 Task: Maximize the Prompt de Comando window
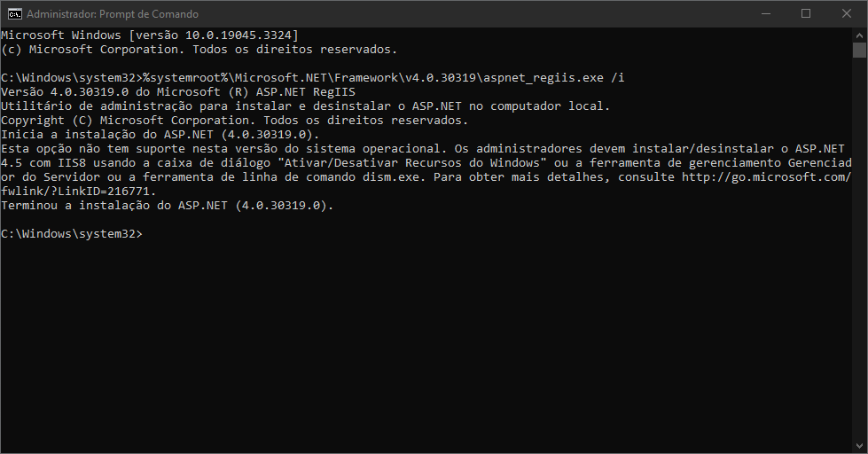(x=806, y=14)
